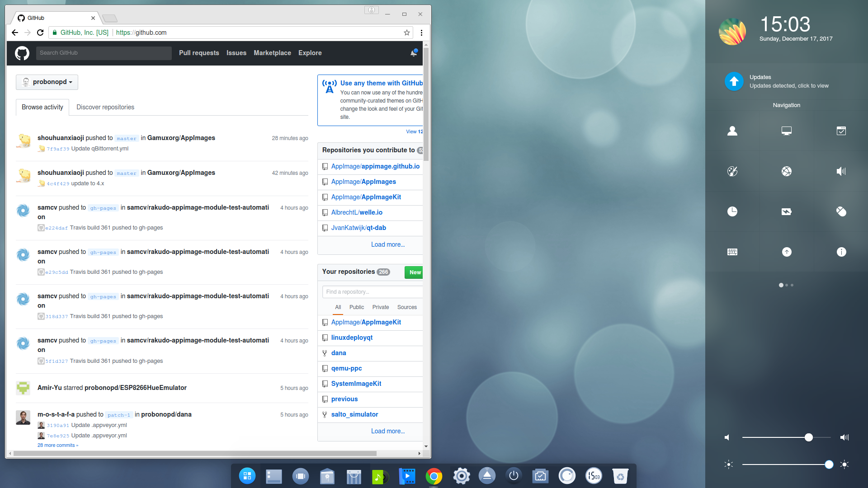868x488 pixels.
Task: Filter repositories by Sources
Action: tap(407, 307)
